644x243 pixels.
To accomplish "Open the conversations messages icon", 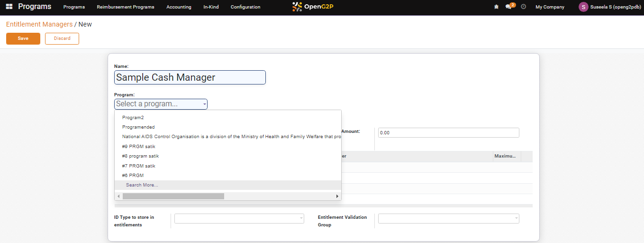I will click(508, 7).
